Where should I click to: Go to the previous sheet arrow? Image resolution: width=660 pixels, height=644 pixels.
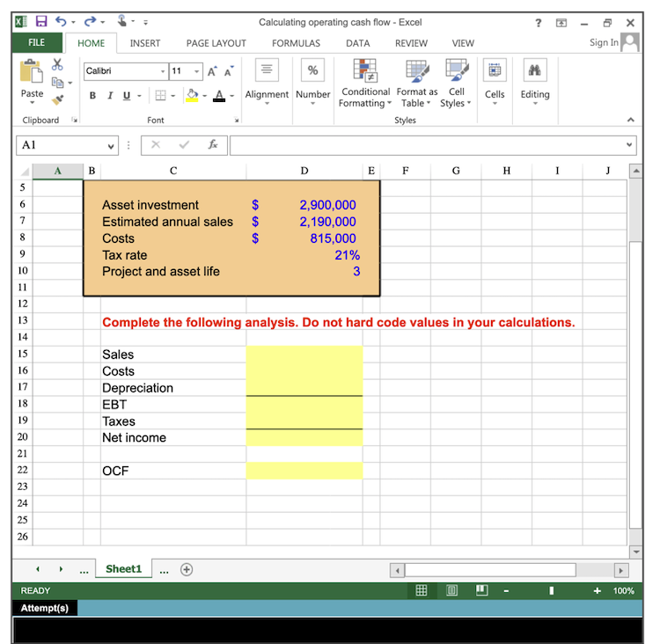click(x=38, y=569)
